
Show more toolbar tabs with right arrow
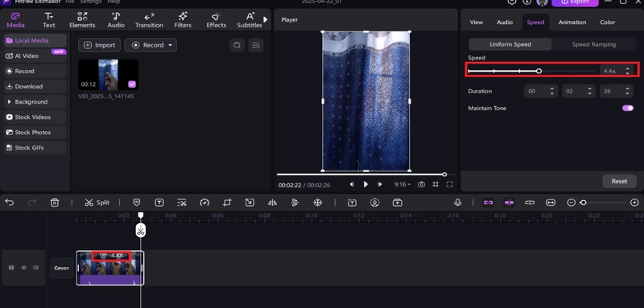pos(266,19)
